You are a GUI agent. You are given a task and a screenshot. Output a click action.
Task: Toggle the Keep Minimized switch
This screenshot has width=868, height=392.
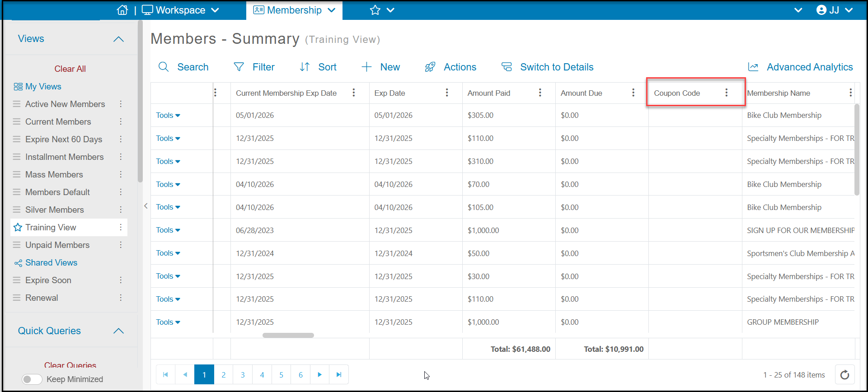tap(32, 379)
